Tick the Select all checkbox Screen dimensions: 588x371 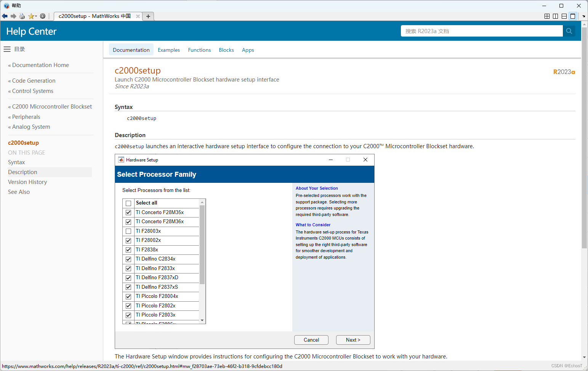128,203
